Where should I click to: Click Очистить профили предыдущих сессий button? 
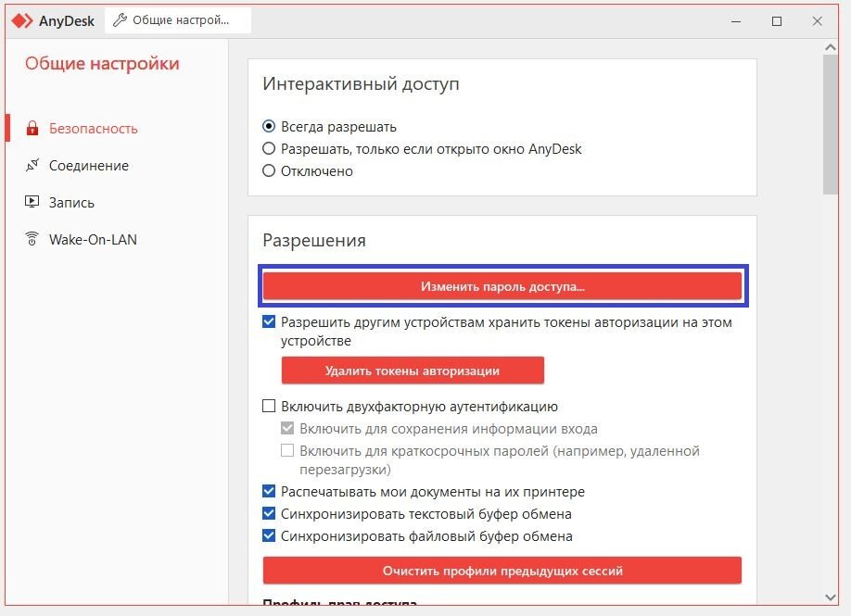(502, 571)
